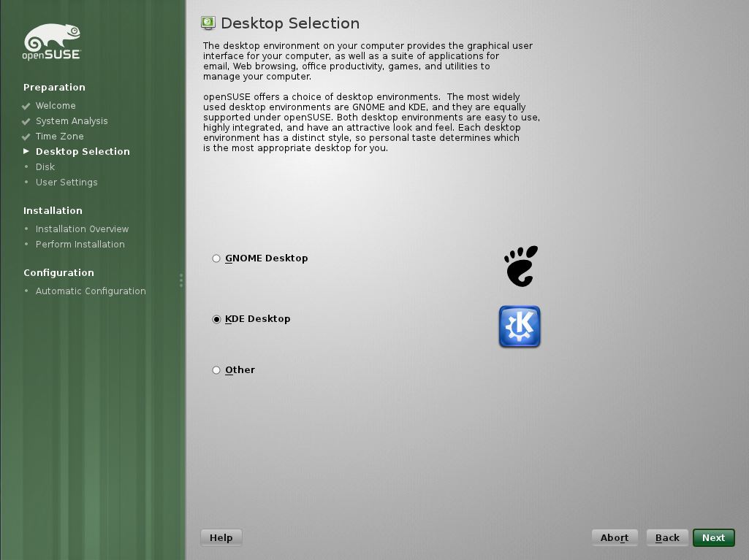Click the sidebar splitter handle dots
Screen dimensions: 749x560
[x=181, y=280]
